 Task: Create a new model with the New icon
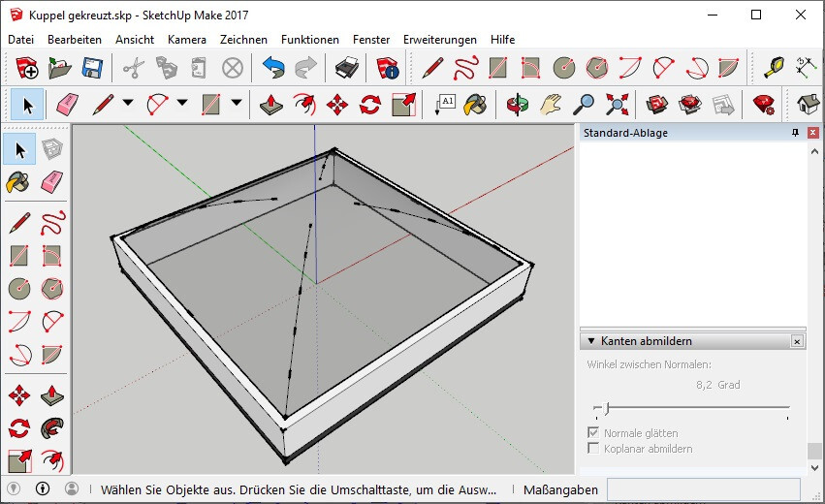tap(27, 68)
